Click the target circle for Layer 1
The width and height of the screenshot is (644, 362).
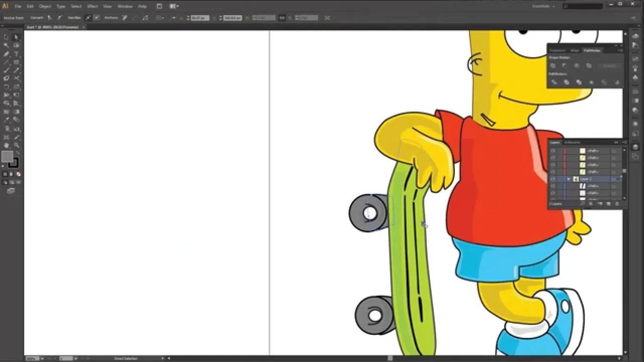click(613, 178)
